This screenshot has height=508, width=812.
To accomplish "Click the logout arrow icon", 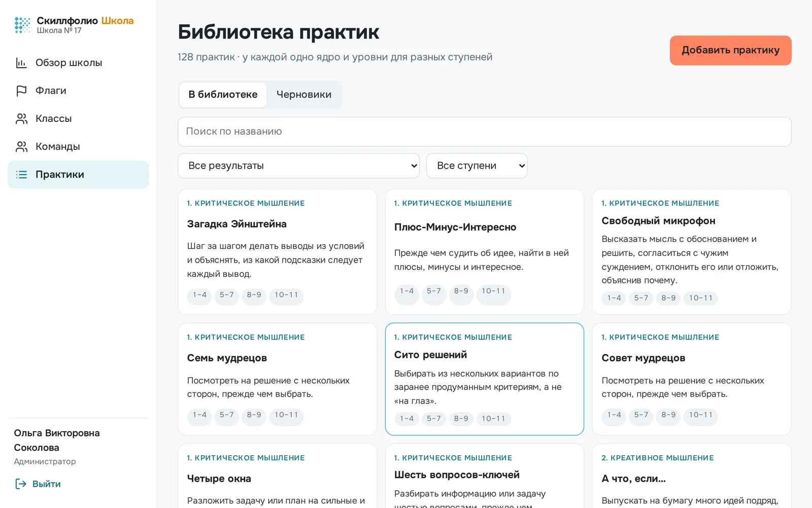I will tap(21, 484).
